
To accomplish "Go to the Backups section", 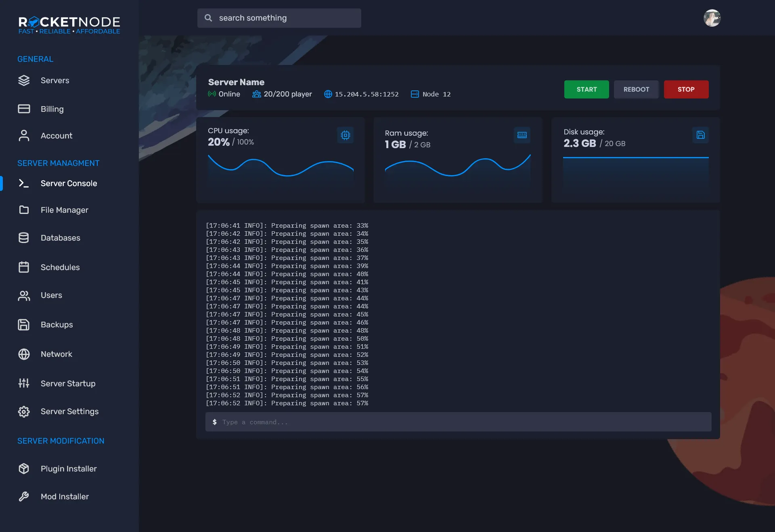I will [x=57, y=325].
